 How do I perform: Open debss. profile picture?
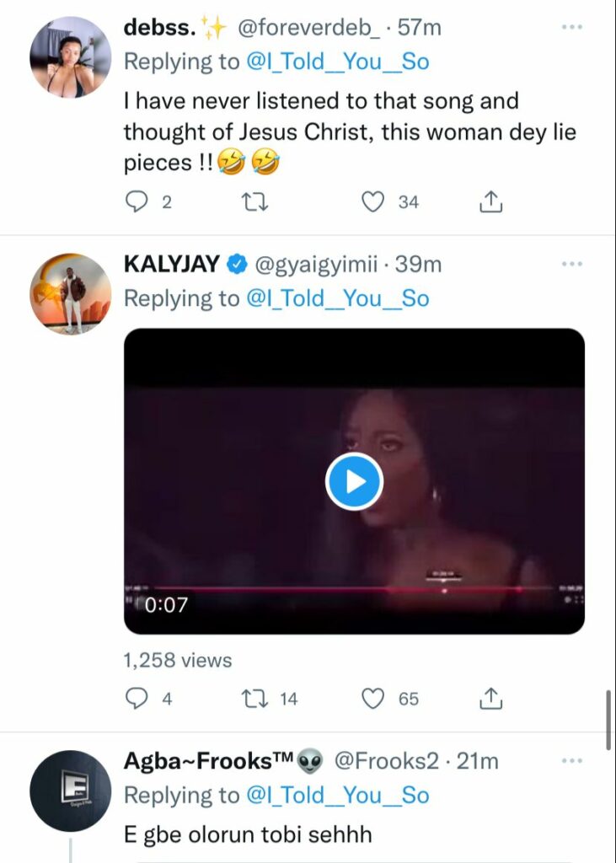click(71, 57)
